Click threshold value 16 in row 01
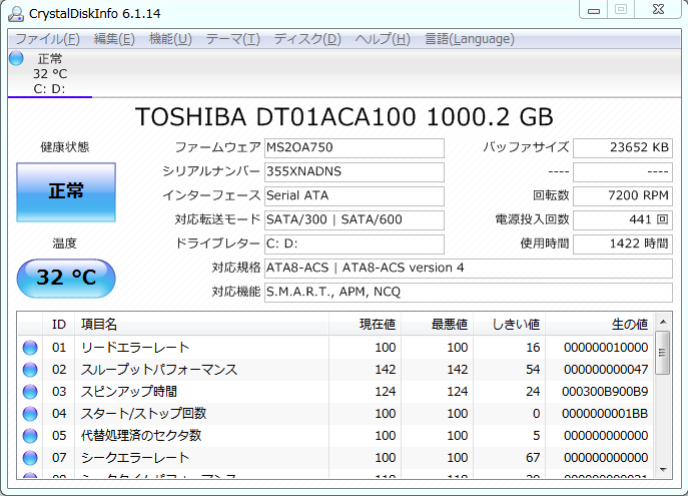 tap(533, 348)
